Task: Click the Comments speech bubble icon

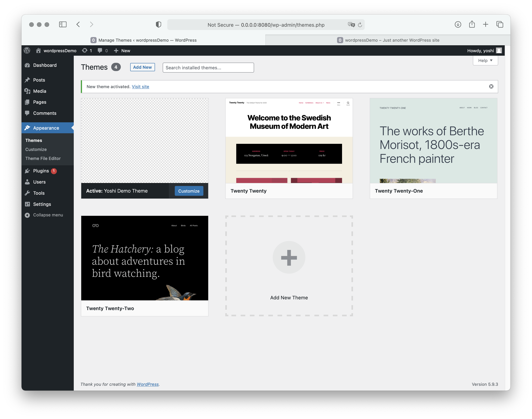Action: pos(27,113)
